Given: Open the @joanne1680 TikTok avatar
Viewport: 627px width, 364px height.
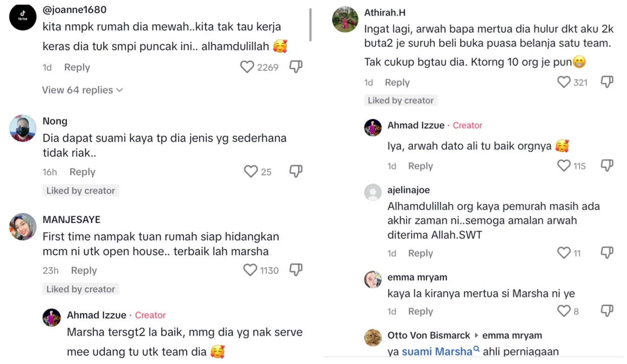Looking at the screenshot, I should pyautogui.click(x=23, y=17).
